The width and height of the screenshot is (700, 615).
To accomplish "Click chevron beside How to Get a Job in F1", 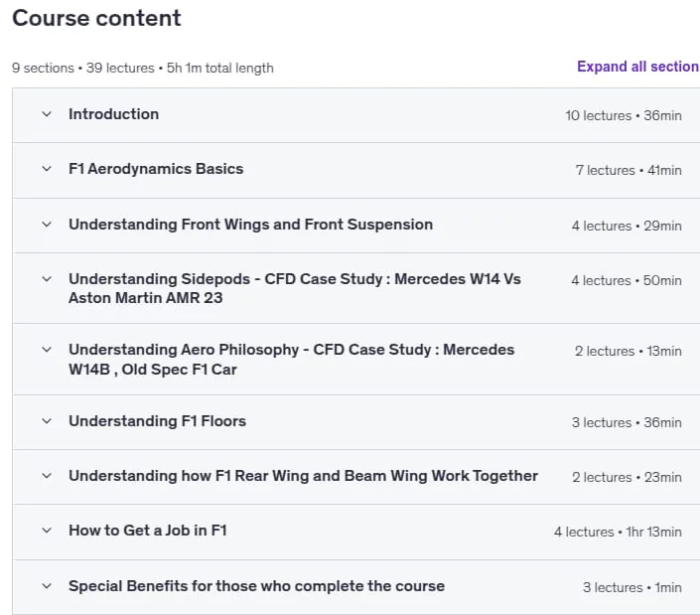I will click(x=47, y=531).
